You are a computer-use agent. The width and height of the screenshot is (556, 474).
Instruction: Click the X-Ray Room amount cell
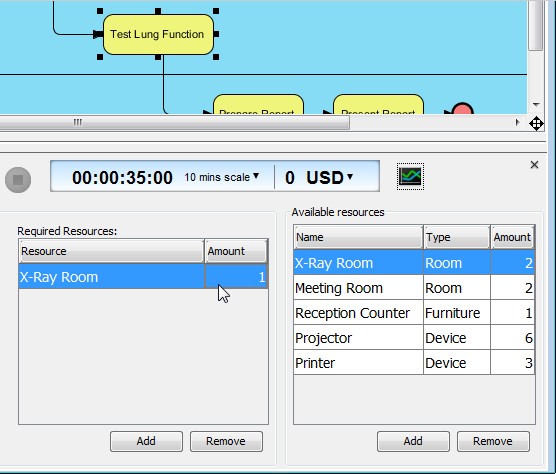coord(236,277)
